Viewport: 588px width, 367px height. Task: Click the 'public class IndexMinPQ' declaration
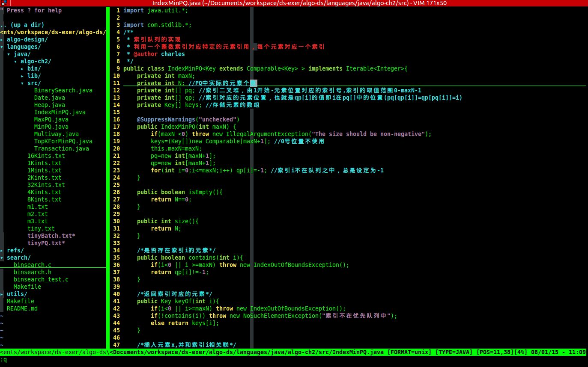pos(266,69)
